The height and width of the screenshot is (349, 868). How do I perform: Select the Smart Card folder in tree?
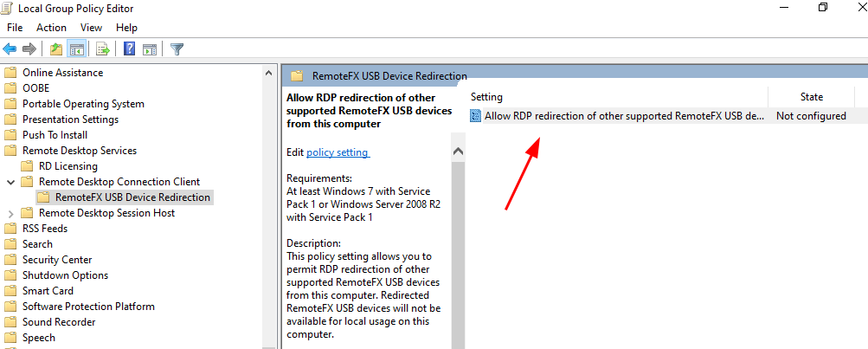(48, 291)
